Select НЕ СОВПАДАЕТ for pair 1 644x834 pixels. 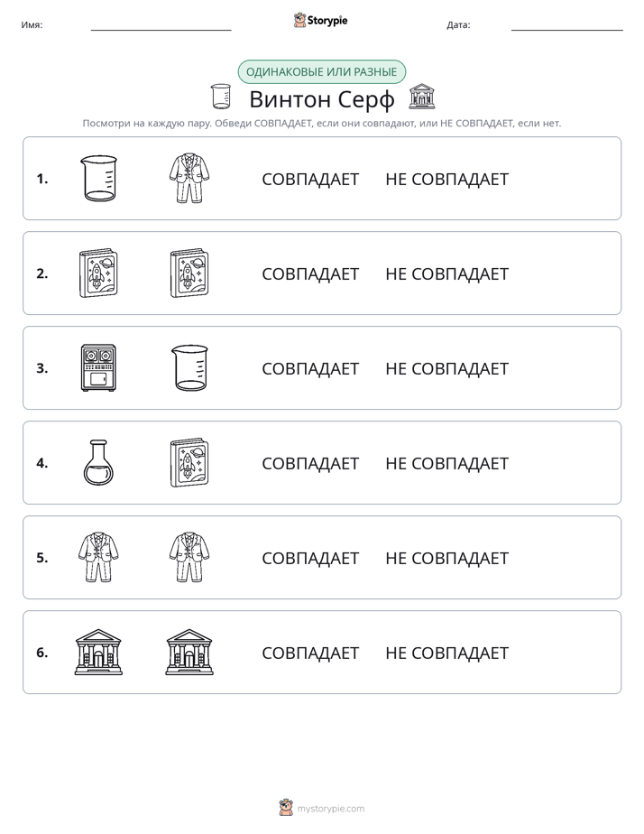point(446,180)
